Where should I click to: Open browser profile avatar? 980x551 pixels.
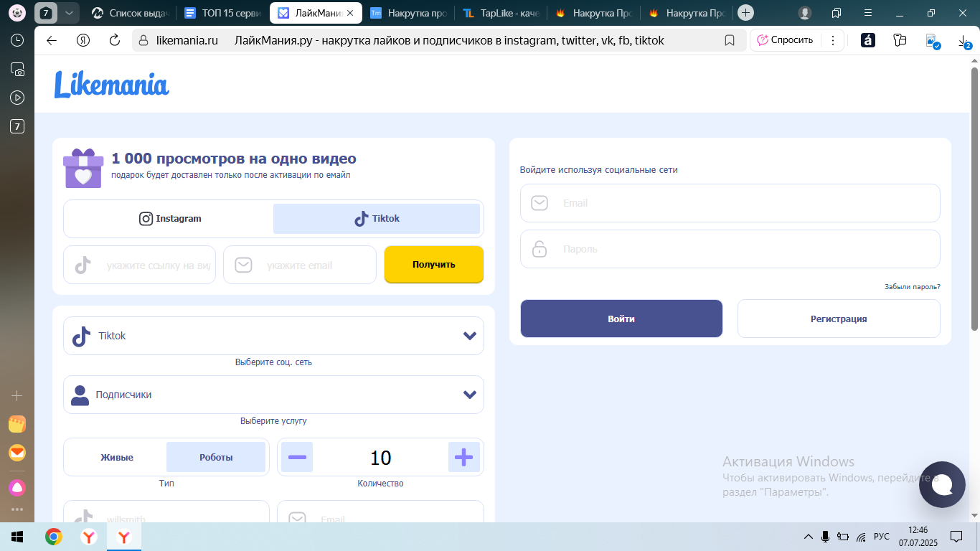coord(805,13)
